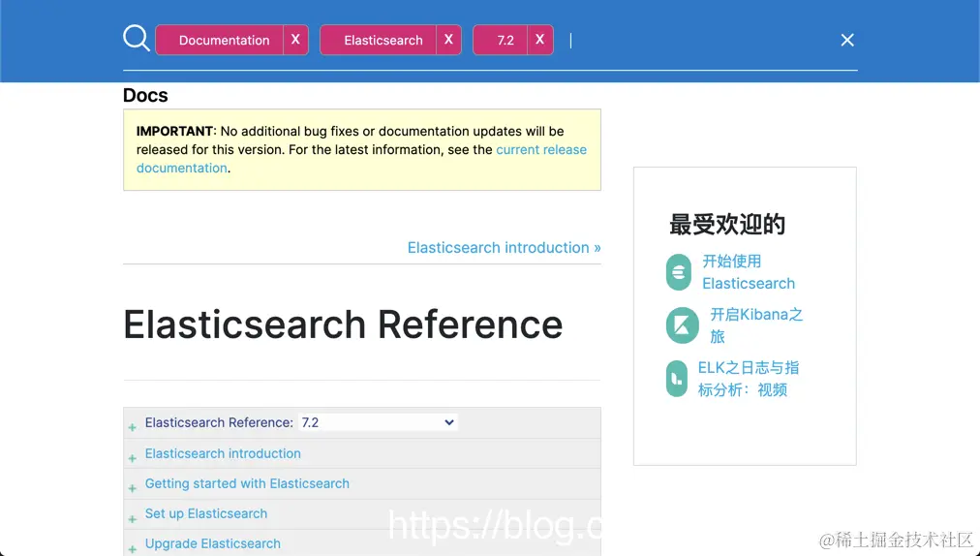Click the Docs heading
This screenshot has height=556, width=980.
click(x=145, y=95)
